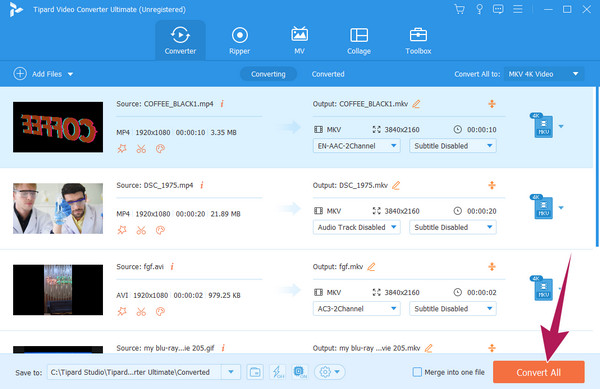Select the COFFEE video thumbnail
600x389 pixels.
tap(58, 127)
